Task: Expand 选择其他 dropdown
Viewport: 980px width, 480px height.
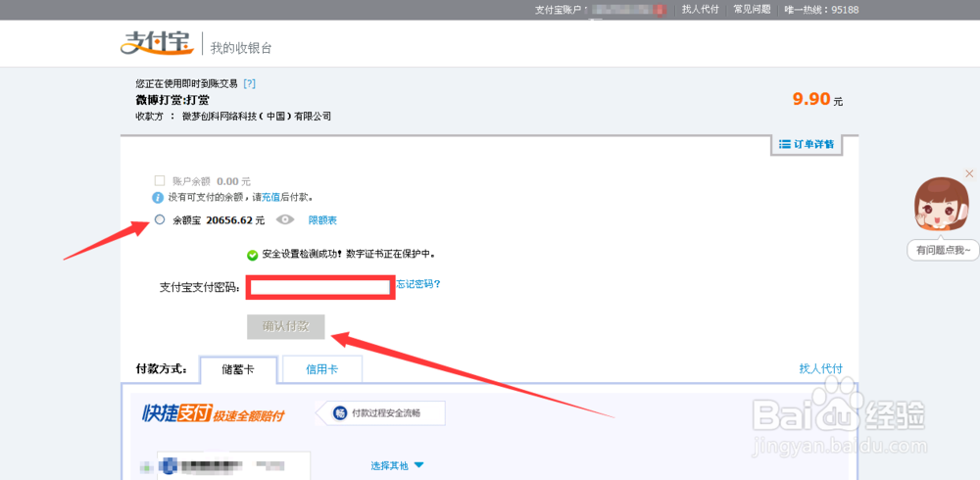Action: [x=397, y=465]
